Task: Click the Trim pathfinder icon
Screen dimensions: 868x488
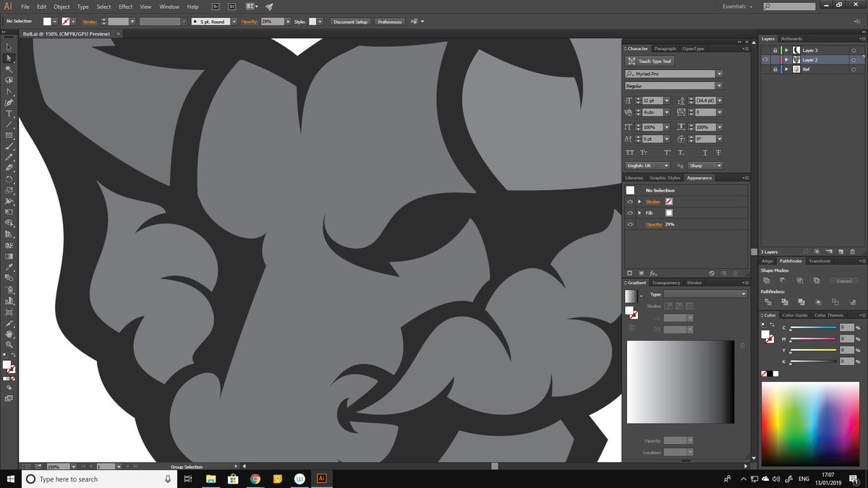Action: [783, 301]
